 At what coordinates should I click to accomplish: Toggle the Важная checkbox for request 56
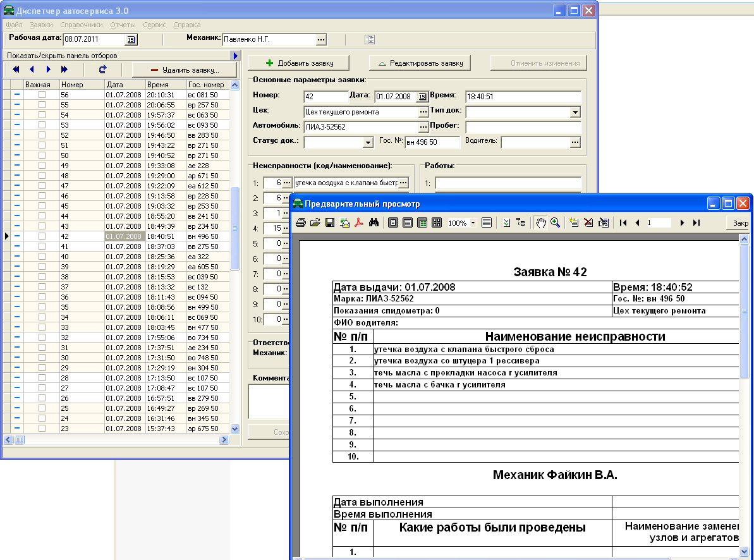point(42,95)
